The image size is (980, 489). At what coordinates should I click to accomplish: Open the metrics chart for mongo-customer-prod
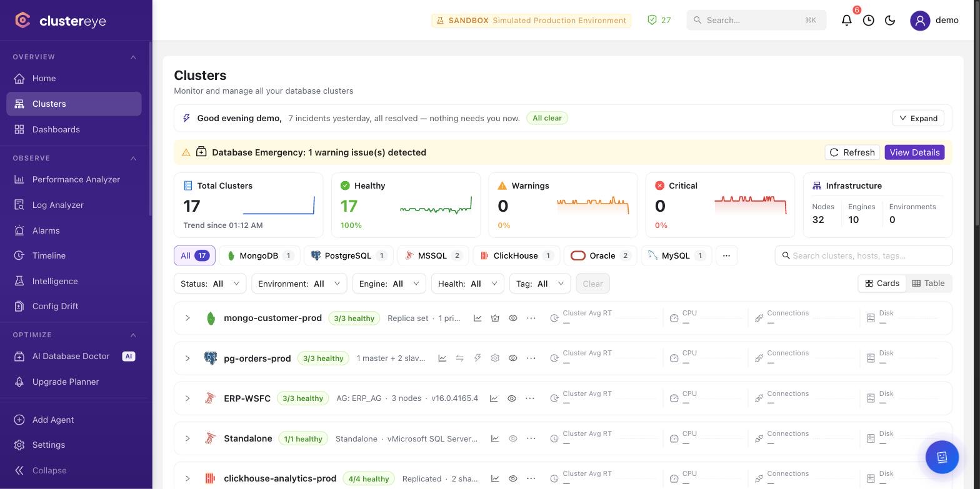(x=477, y=318)
